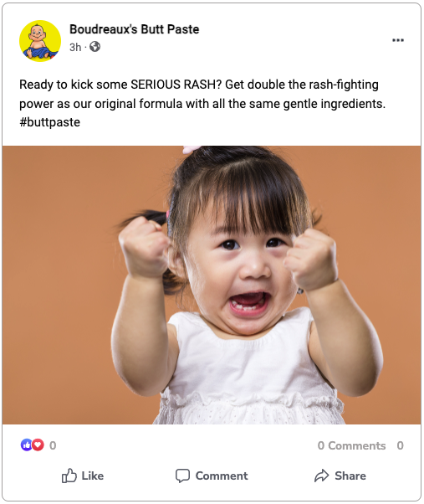The height and width of the screenshot is (504, 424).
Task: Click the post caption text
Action: tap(202, 103)
